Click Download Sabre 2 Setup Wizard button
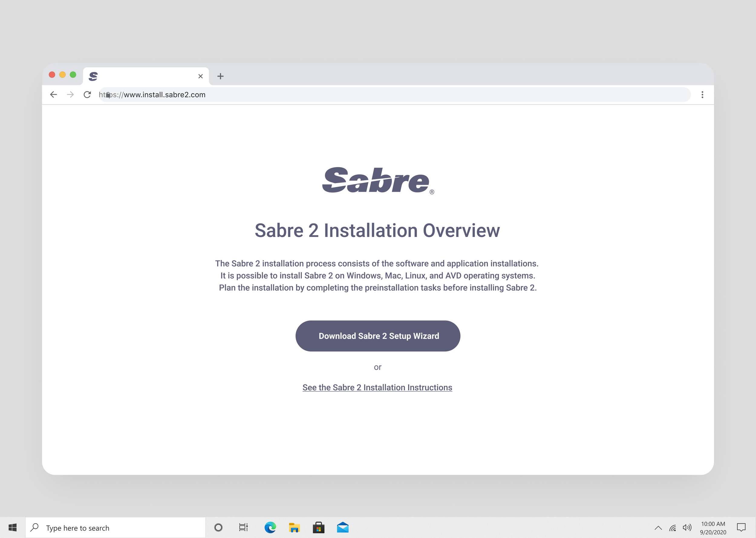756x538 pixels. [x=378, y=336]
